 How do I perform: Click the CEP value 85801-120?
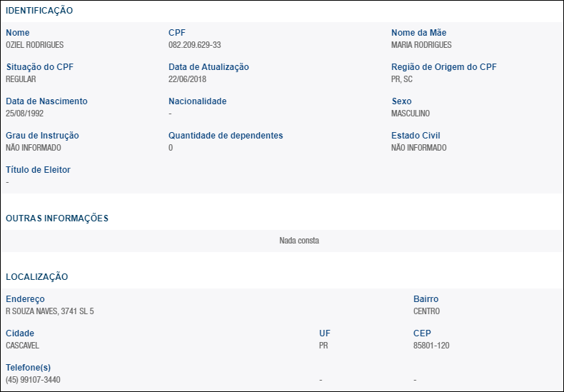point(431,346)
